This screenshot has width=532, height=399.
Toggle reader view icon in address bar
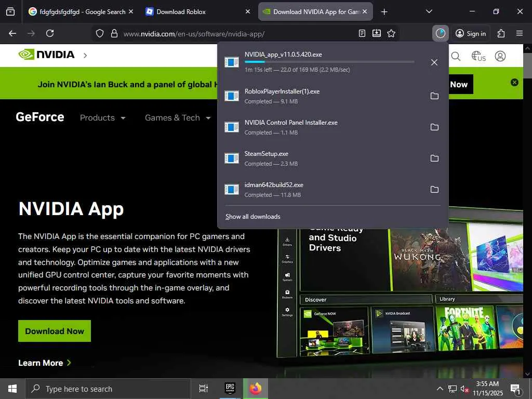362,33
